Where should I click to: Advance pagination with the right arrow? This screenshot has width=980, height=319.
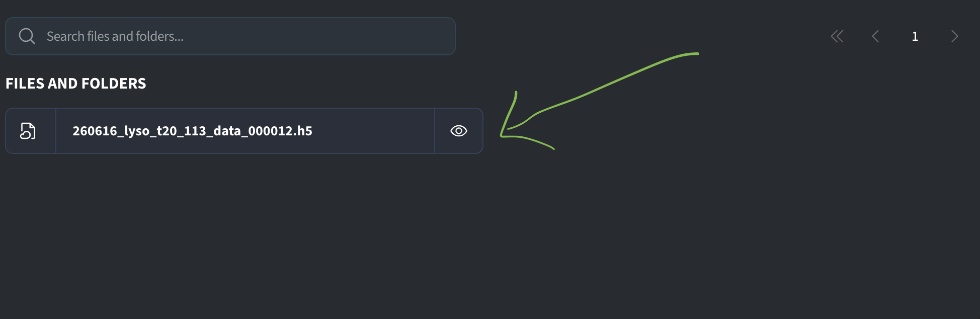pos(954,36)
